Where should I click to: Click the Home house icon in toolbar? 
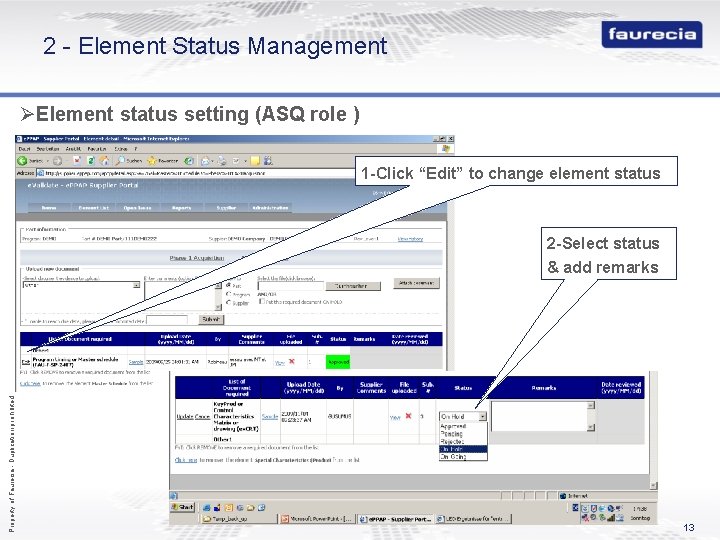pyautogui.click(x=105, y=161)
